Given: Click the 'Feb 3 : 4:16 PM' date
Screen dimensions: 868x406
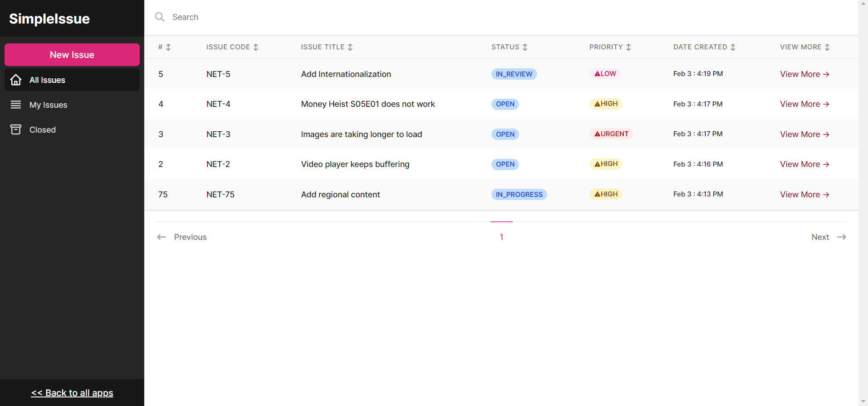Looking at the screenshot, I should coord(698,164).
